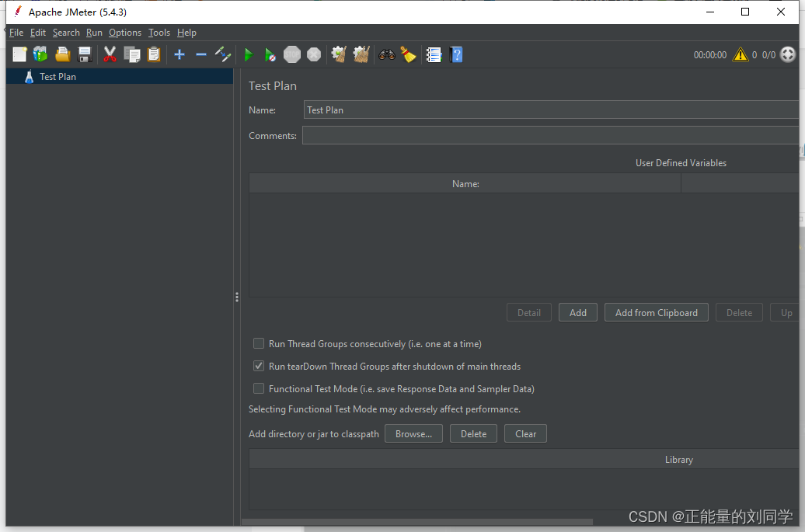Open the Function Helper dialog icon
805x532 pixels.
click(x=434, y=54)
